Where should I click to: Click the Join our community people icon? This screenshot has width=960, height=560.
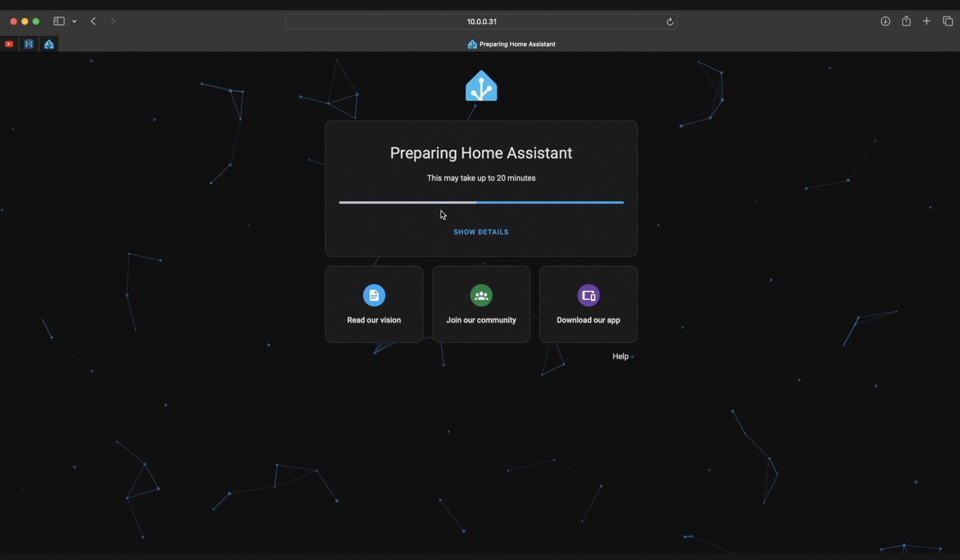pos(481,295)
